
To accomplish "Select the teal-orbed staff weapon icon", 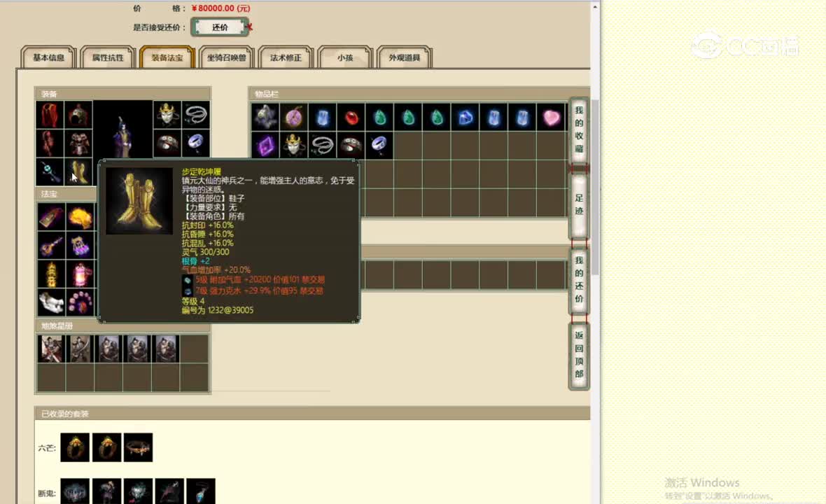I will tap(50, 171).
